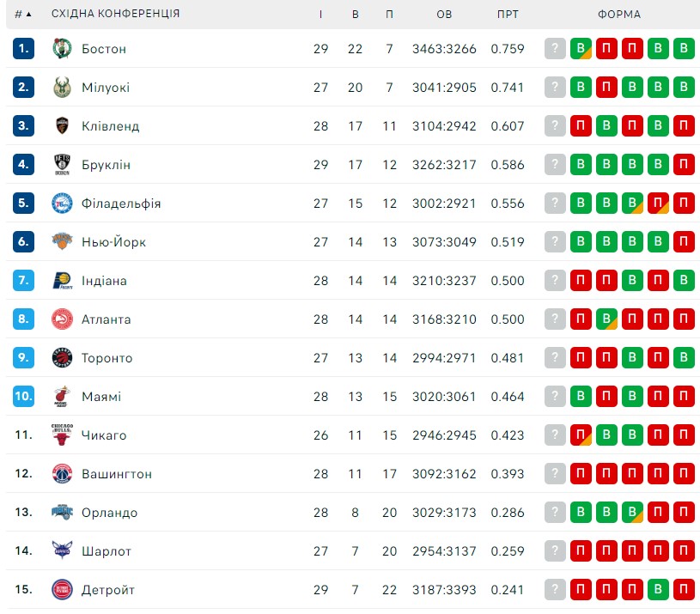Click the Indiana Pacers logo
The image size is (700, 614).
tap(62, 280)
